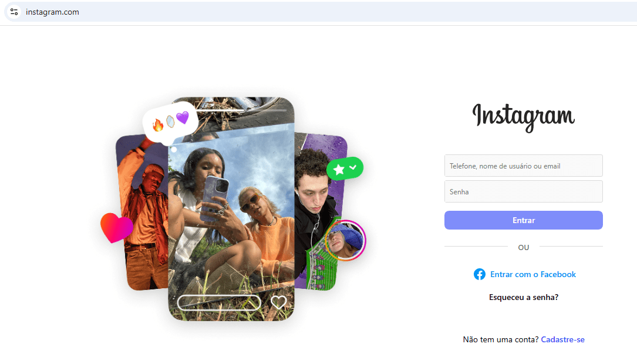Click the Facebook logo icon
The image size is (637, 364).
coord(480,274)
